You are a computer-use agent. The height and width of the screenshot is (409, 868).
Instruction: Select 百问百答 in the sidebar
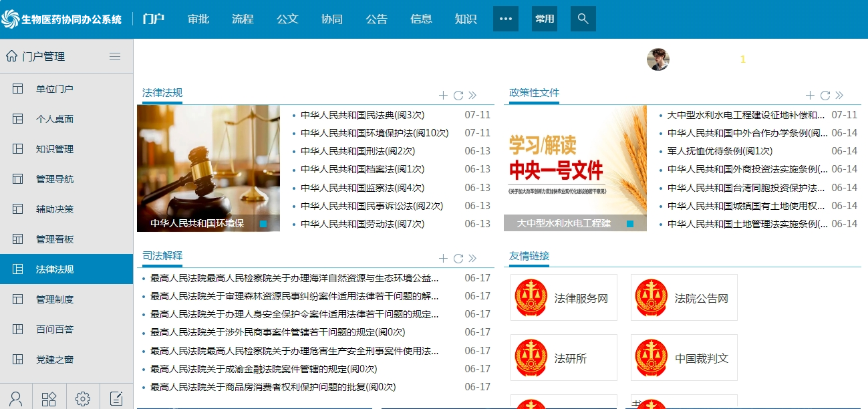click(x=67, y=329)
